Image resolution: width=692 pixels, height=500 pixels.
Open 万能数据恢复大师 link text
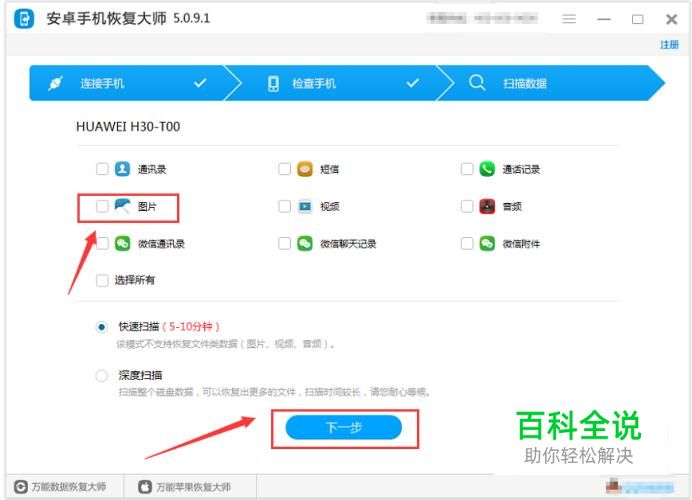point(69,487)
